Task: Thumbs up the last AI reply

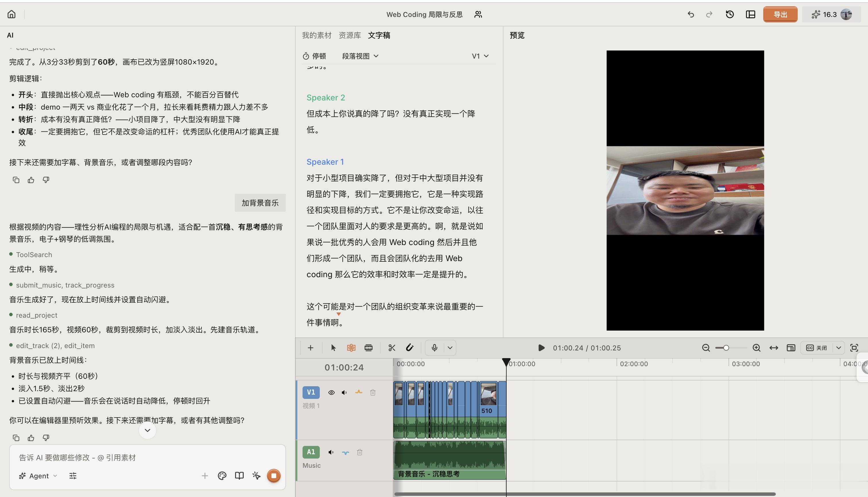Action: tap(31, 438)
